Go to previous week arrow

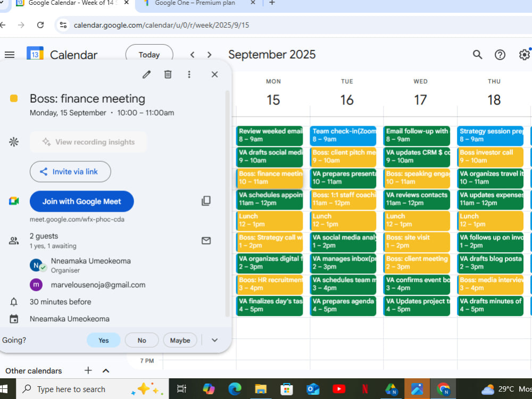(x=193, y=55)
